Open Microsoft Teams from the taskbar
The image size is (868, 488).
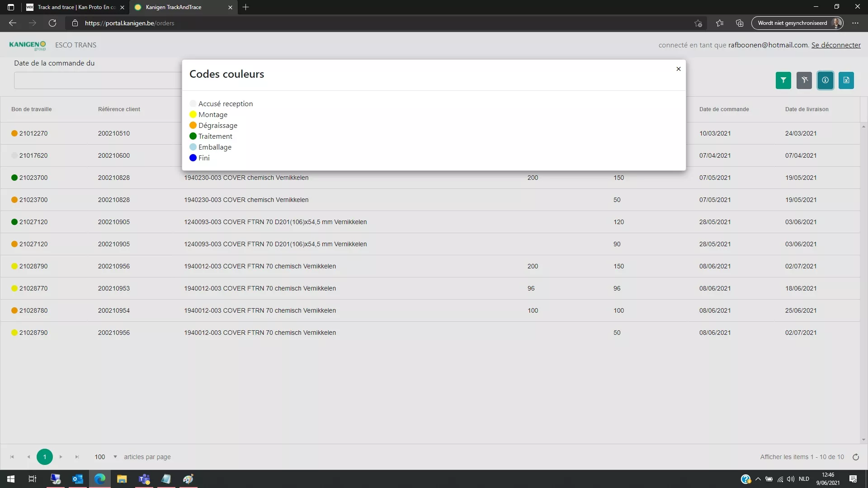pyautogui.click(x=144, y=479)
